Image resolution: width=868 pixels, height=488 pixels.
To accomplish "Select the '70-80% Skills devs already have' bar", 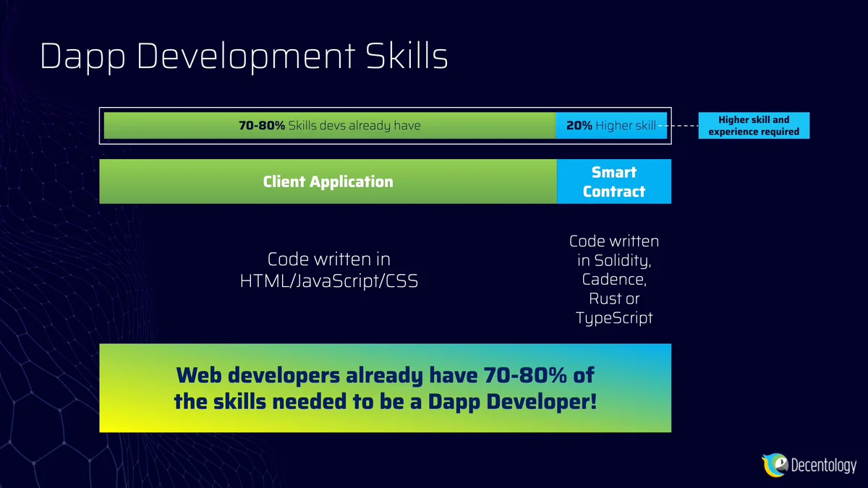I will click(330, 125).
